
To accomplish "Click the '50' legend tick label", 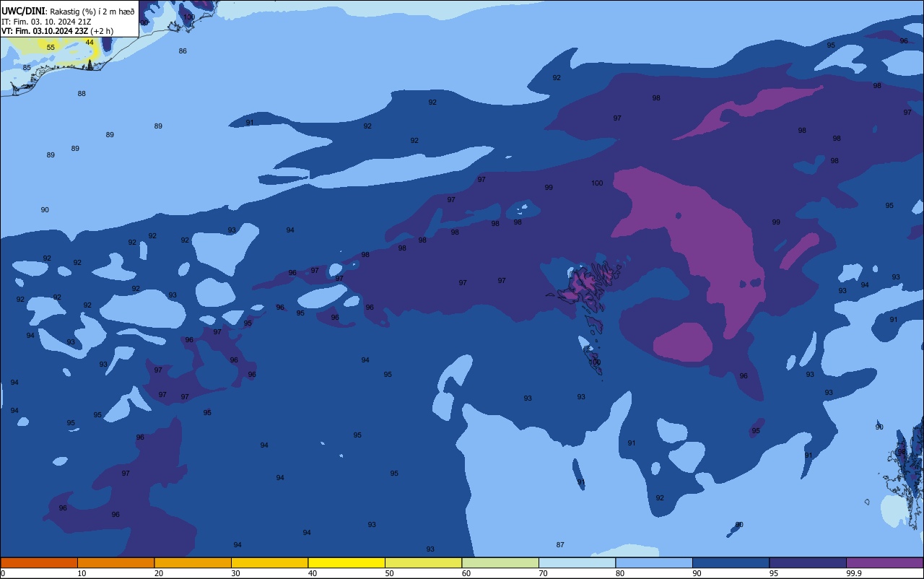I will point(390,573).
